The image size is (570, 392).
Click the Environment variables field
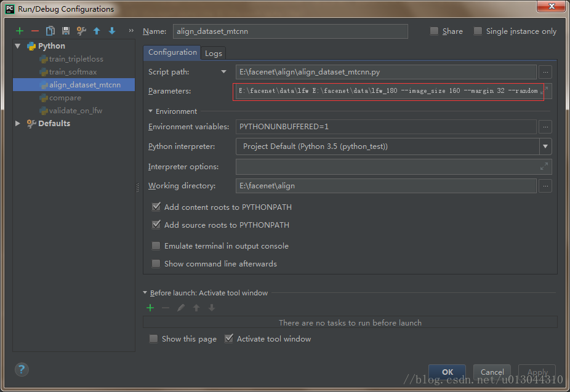click(x=386, y=127)
